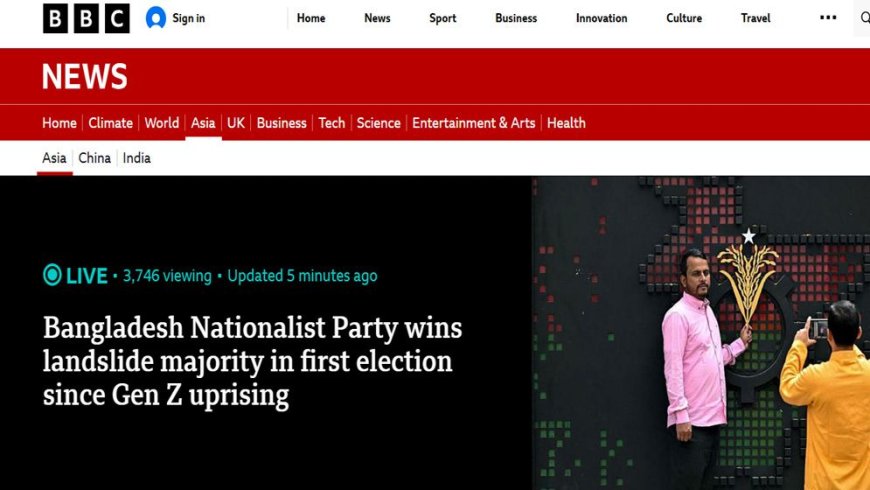This screenshot has width=870, height=490.
Task: Open the three-dots more menu
Action: coord(828,18)
